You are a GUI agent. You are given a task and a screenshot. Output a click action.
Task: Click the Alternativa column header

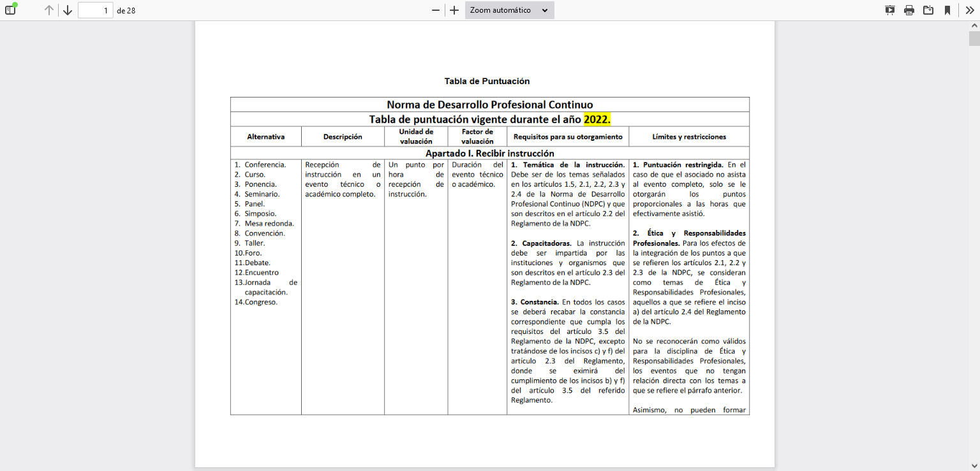click(x=266, y=136)
